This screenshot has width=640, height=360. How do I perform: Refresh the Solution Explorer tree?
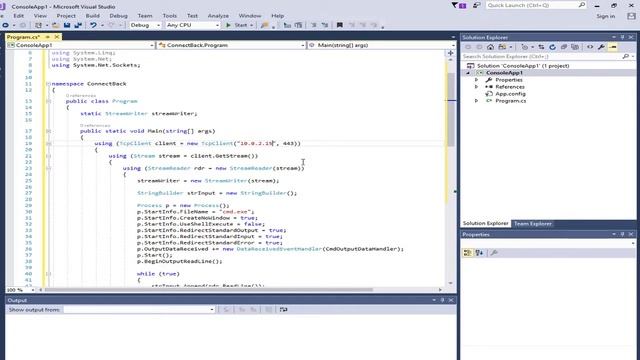click(x=553, y=47)
